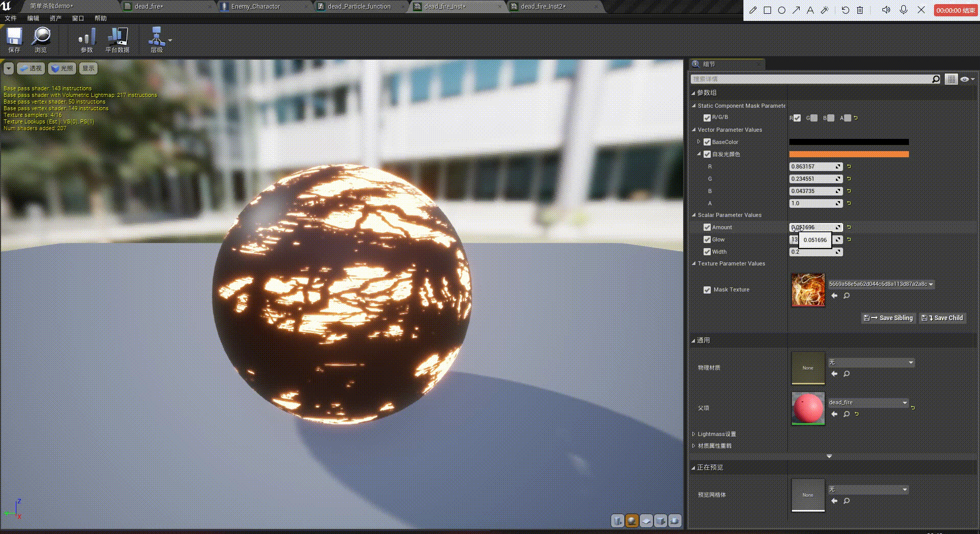This screenshot has height=534, width=980.
Task: Check the A channel mask checkbox
Action: [848, 118]
